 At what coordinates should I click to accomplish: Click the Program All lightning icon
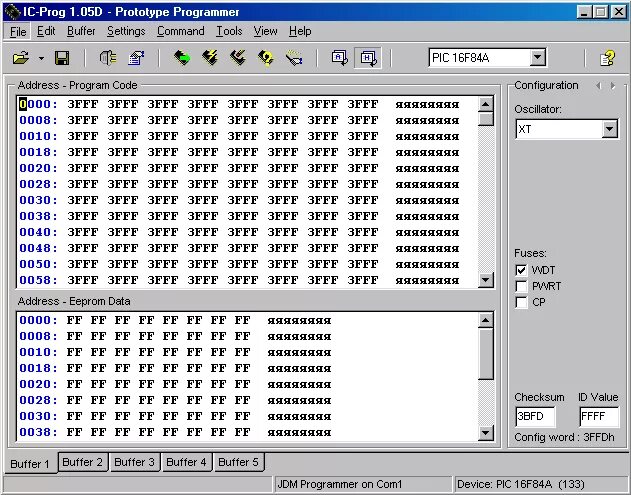(x=210, y=58)
